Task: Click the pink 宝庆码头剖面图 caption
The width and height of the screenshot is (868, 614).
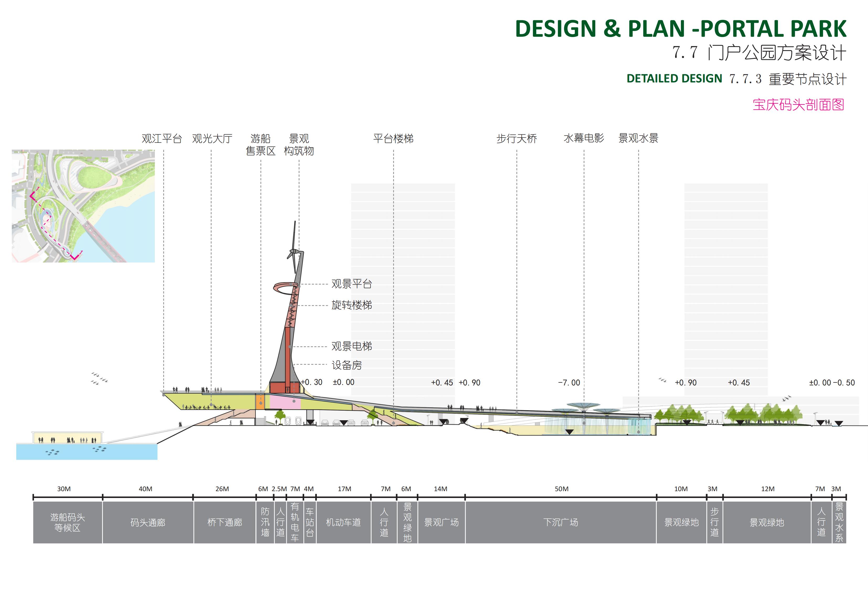Action: [x=798, y=104]
